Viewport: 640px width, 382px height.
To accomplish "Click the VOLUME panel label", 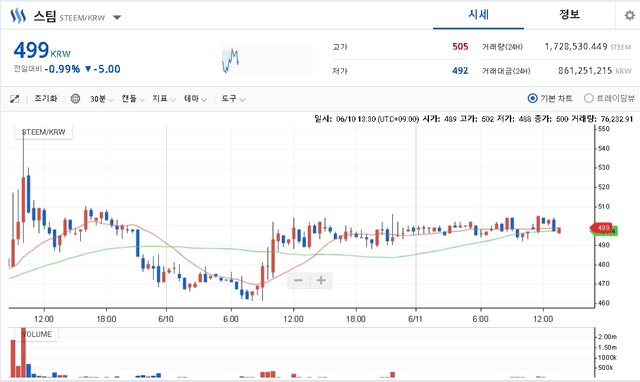I will 37,334.
